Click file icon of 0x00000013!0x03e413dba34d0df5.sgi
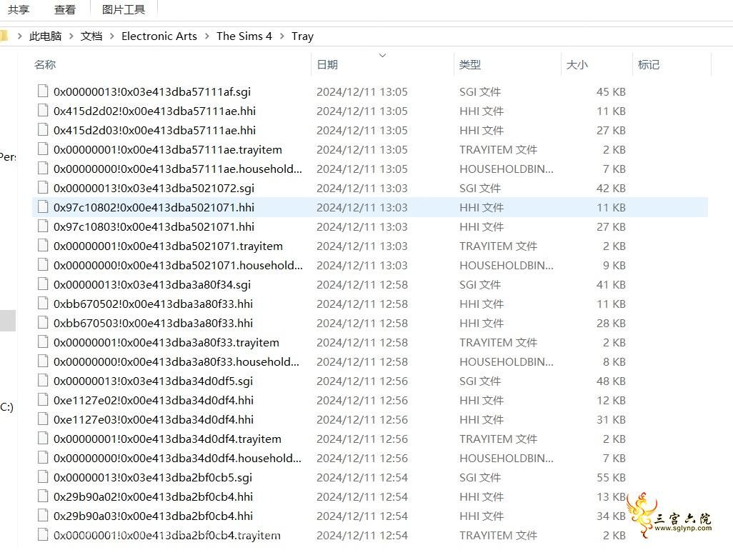 [43, 381]
